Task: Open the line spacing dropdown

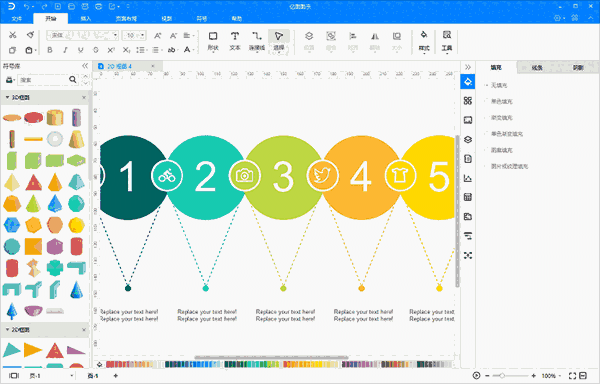Action: click(142, 50)
